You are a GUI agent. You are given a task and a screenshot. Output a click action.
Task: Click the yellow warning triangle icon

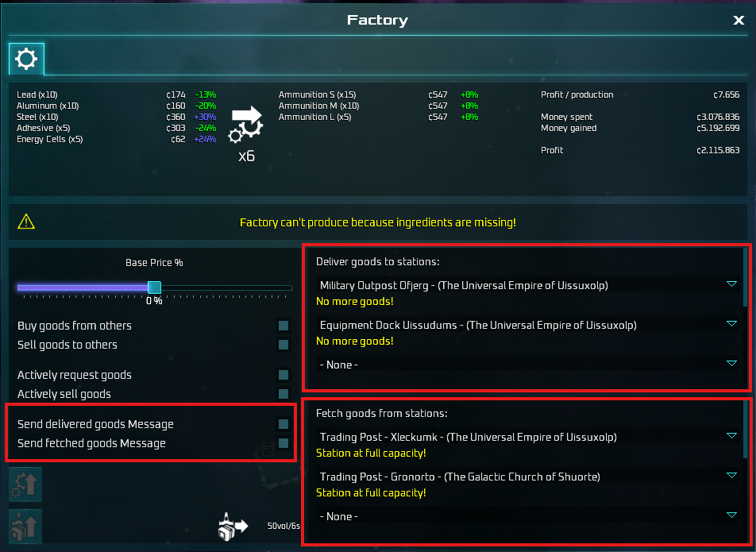pos(28,222)
